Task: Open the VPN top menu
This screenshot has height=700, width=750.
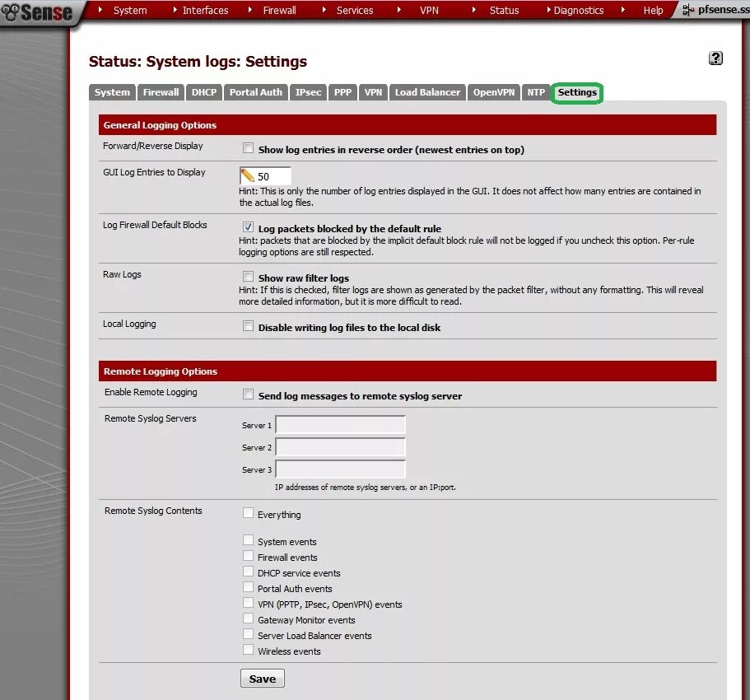Action: [x=429, y=10]
